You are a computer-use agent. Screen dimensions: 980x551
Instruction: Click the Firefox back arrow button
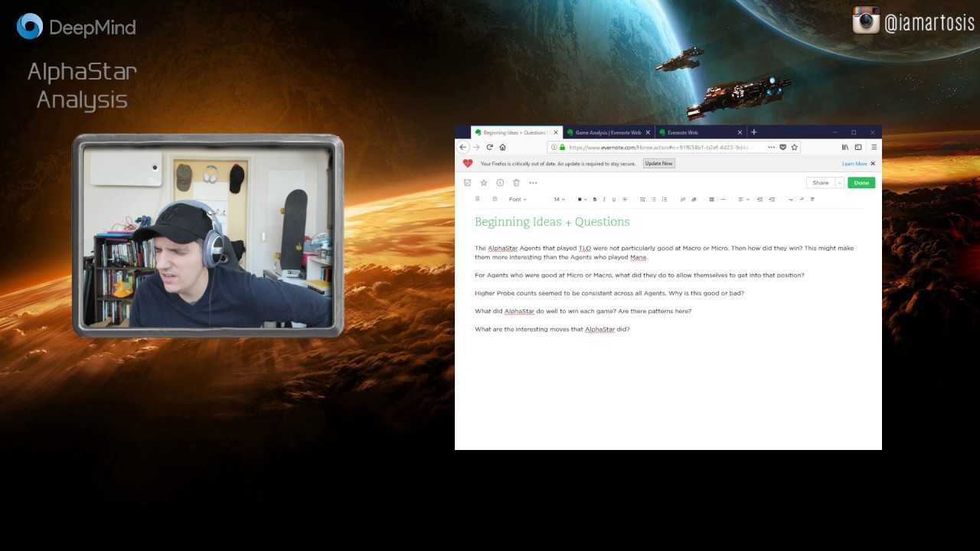click(x=462, y=147)
